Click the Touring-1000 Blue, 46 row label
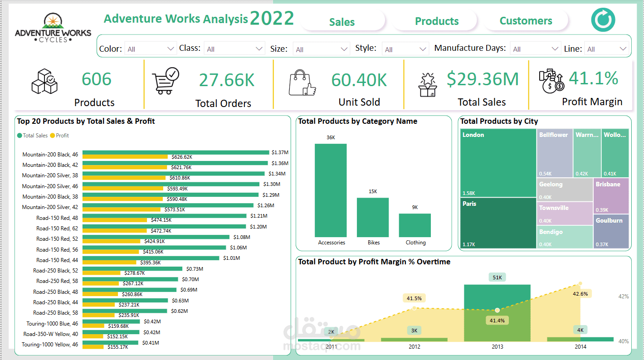644x360 pixels. (x=53, y=323)
